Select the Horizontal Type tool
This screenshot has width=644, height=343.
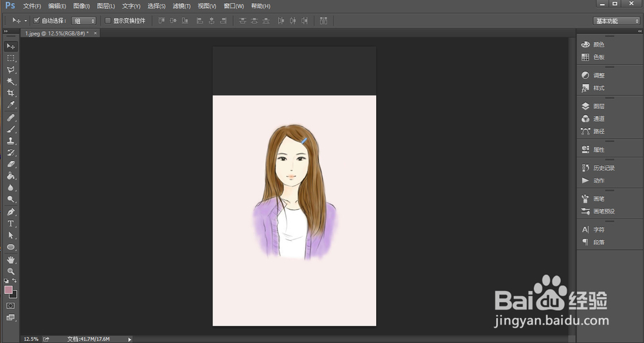pyautogui.click(x=11, y=224)
